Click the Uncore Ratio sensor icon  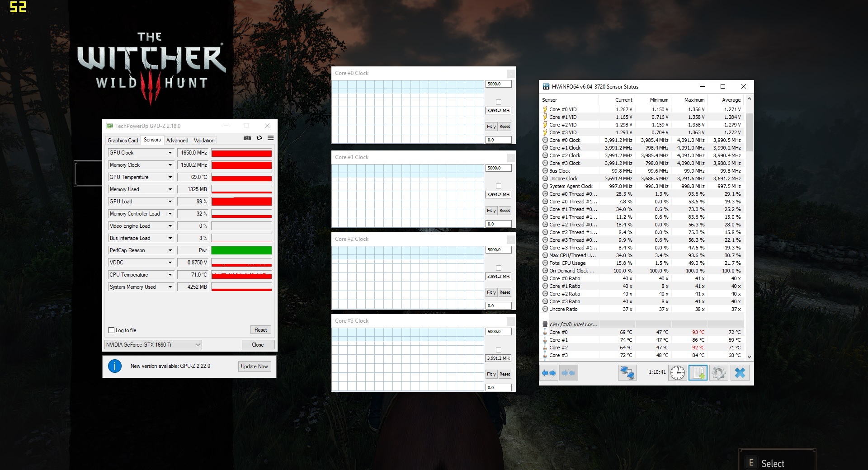pos(545,309)
